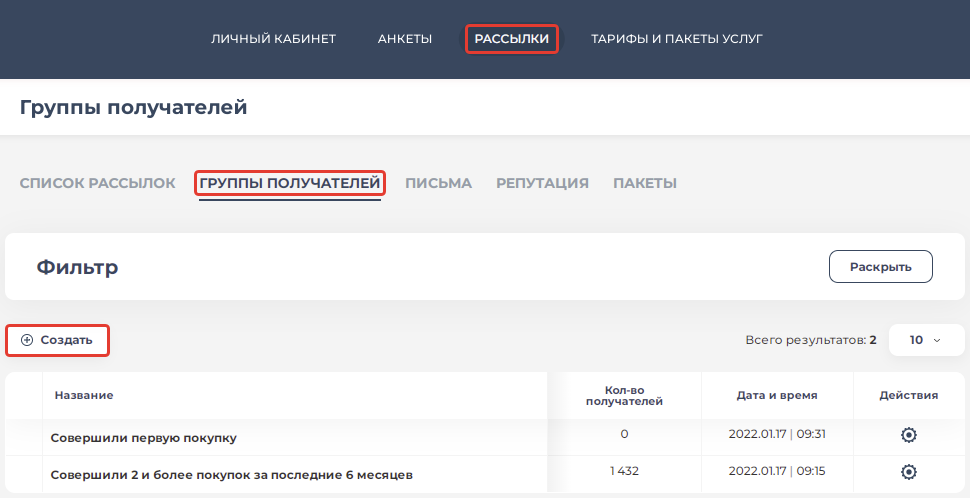This screenshot has height=498, width=970.
Task: Open gear actions for 'Совершили первую покупку'
Action: tap(908, 435)
